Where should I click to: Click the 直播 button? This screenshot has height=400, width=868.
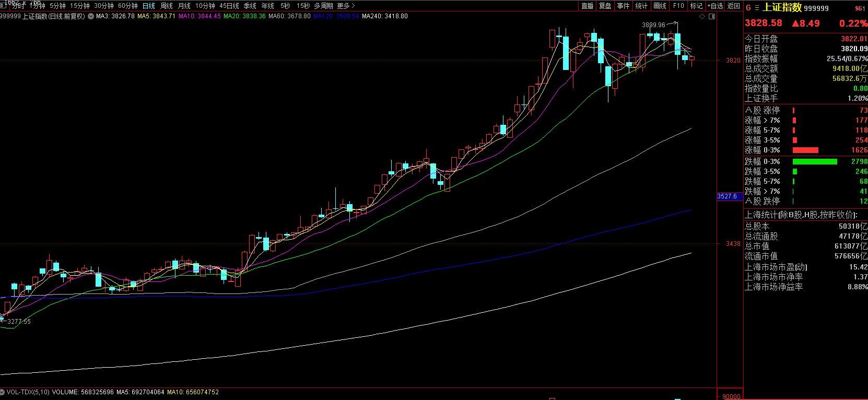(x=588, y=6)
